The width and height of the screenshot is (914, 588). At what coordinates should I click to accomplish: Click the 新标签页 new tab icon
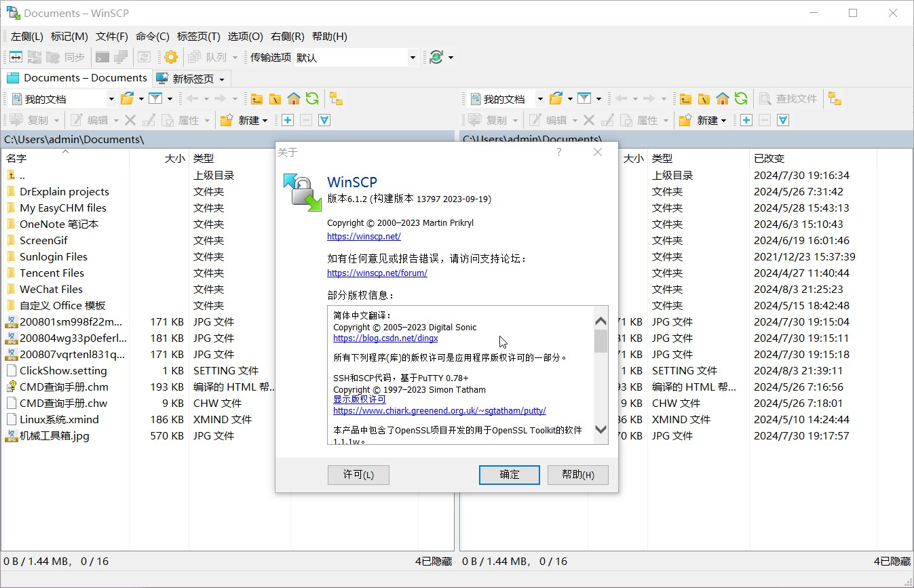[x=161, y=78]
